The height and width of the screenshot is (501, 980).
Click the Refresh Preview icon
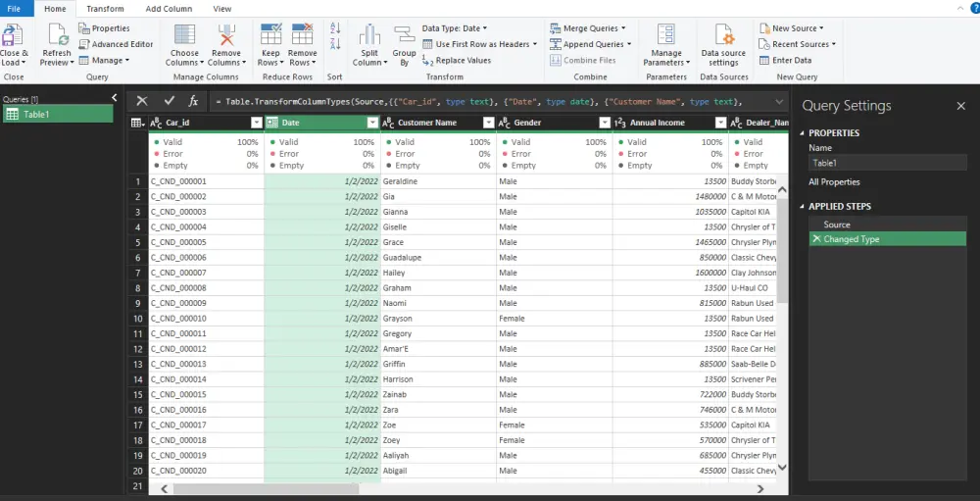point(58,35)
